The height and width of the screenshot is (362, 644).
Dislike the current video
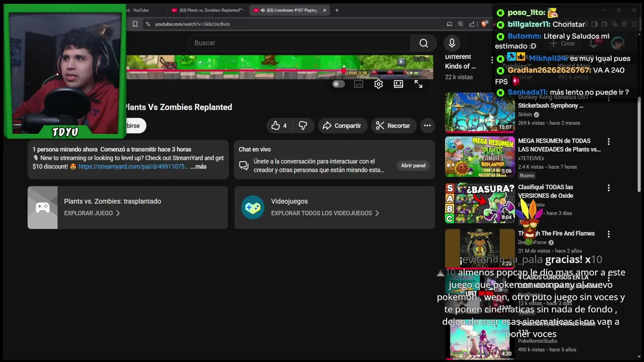[303, 126]
